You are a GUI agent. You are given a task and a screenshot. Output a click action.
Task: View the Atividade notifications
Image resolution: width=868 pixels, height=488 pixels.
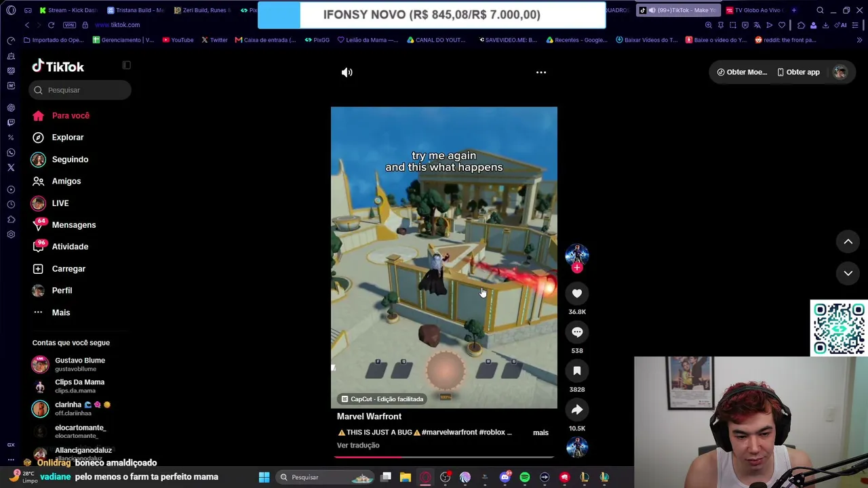point(60,247)
